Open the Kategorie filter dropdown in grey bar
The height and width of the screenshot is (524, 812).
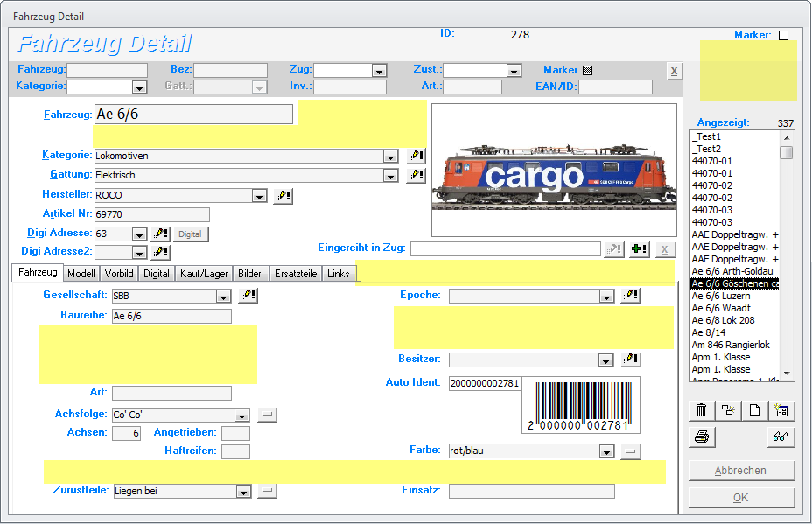(x=139, y=87)
